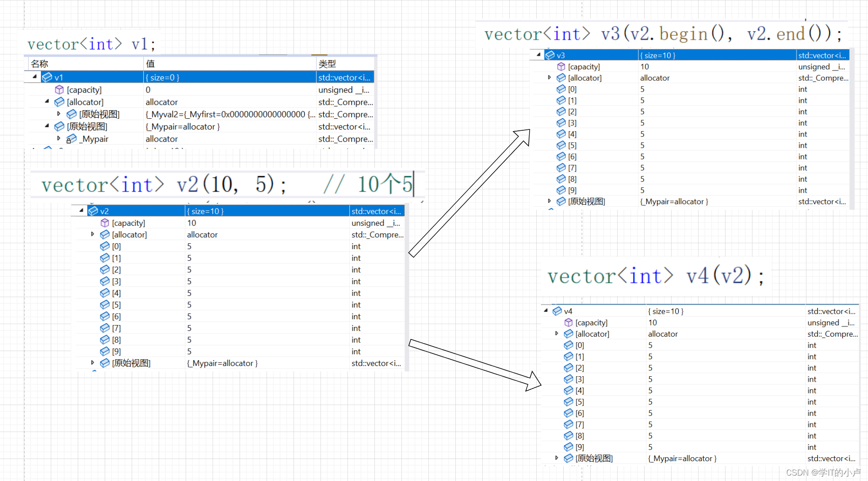Select v2's { size=10 } value cell
Screen dimensions: 868x481
[x=267, y=211]
